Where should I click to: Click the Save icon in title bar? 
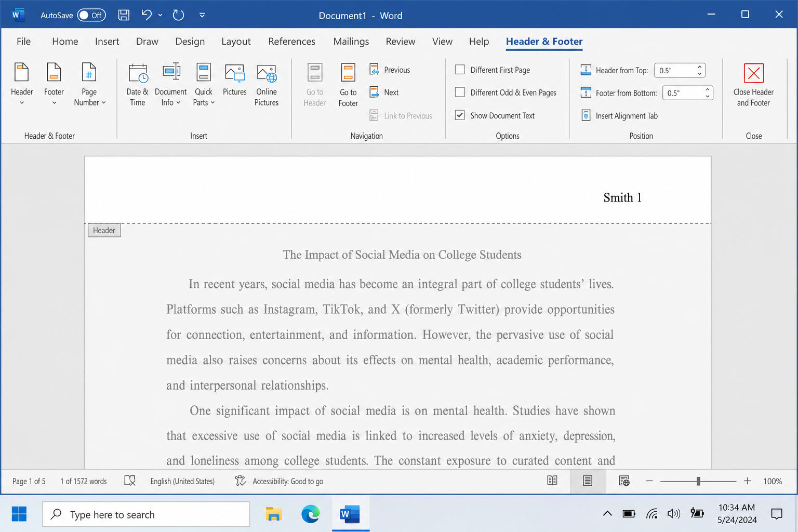124,15
